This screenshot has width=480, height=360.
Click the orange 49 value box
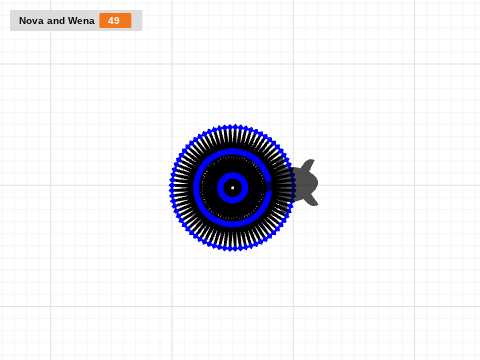(x=115, y=21)
